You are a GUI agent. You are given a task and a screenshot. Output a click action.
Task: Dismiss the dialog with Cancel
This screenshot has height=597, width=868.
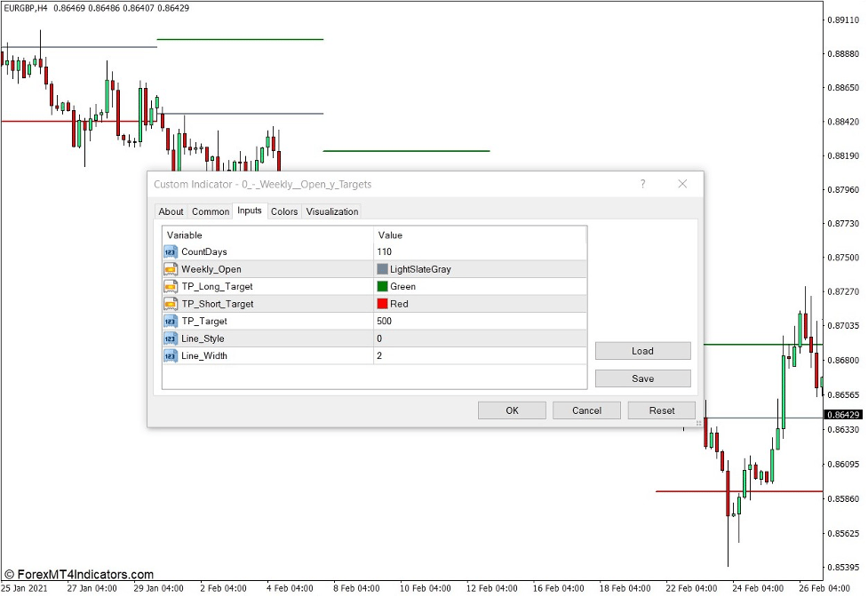585,410
